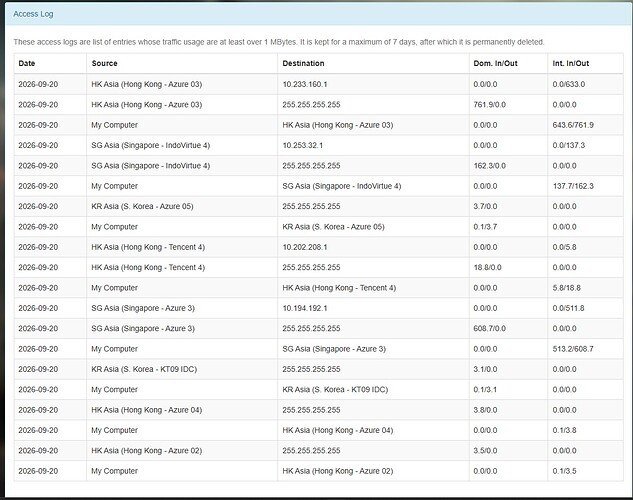Click destination KR Asia (S. Korea - Azure 05)

pyautogui.click(x=333, y=227)
